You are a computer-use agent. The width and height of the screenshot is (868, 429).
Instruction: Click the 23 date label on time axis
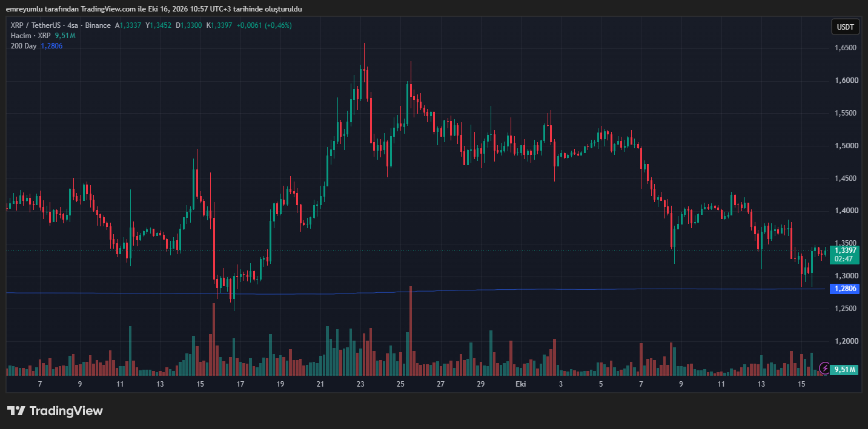[360, 384]
